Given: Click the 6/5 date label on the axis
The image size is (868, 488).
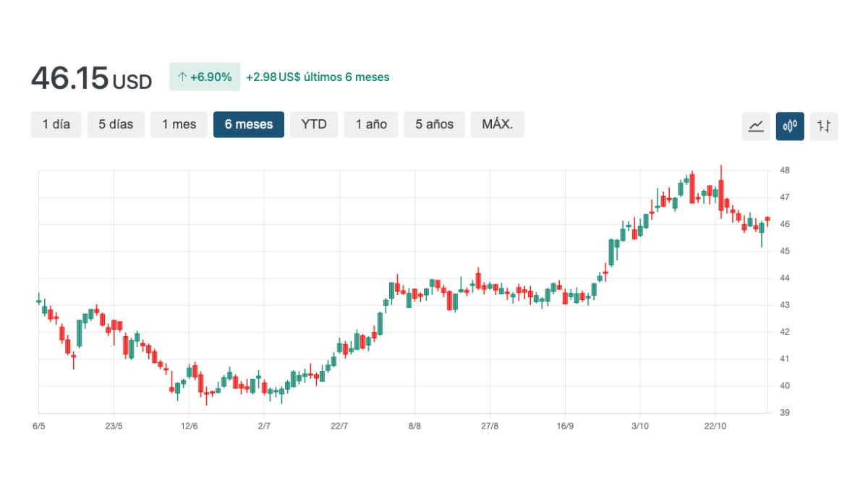Looking at the screenshot, I should pos(39,426).
